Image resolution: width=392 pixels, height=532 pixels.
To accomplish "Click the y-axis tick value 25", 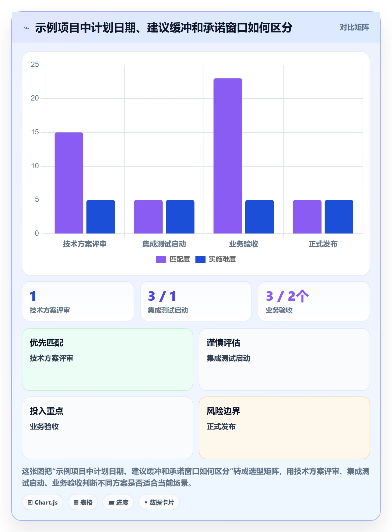I will [x=35, y=65].
